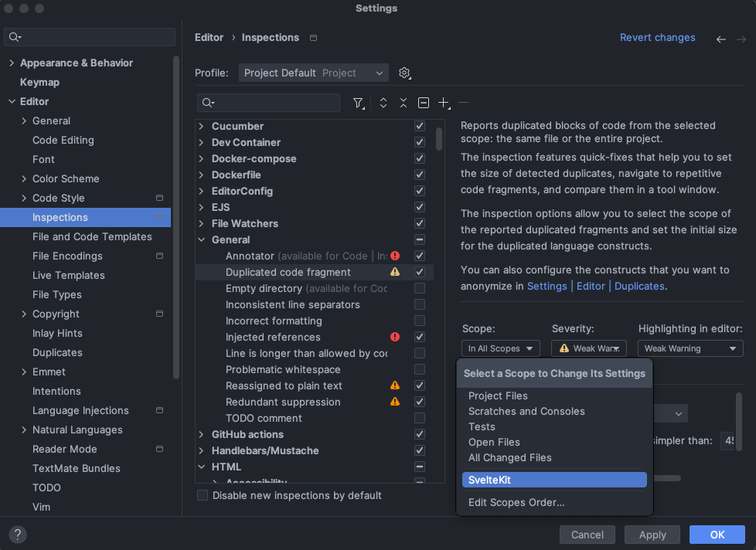Viewport: 756px width, 550px height.
Task: Click the back navigation arrow
Action: click(720, 39)
